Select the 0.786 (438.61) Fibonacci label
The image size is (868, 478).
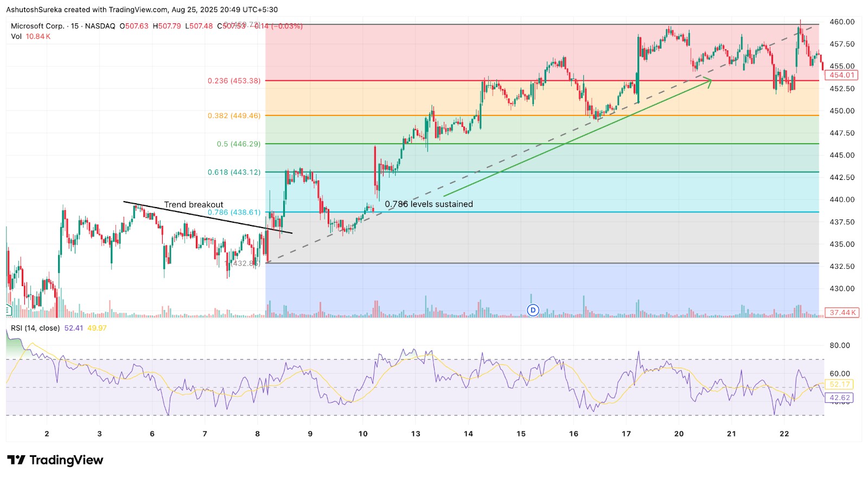click(234, 212)
